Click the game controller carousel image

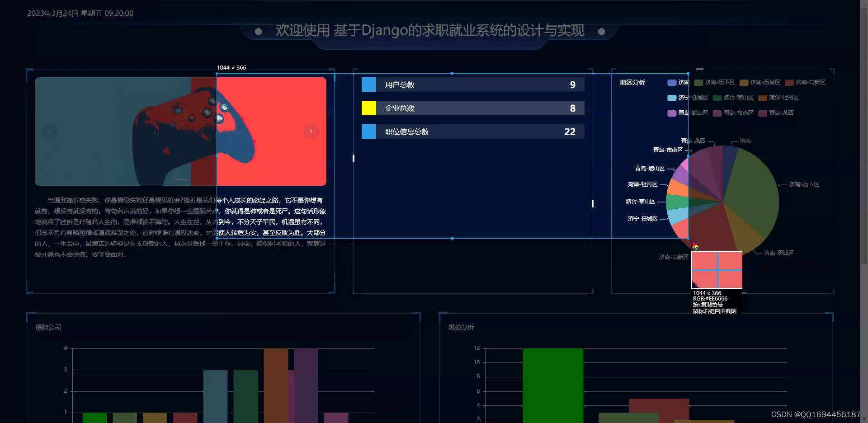tap(180, 132)
